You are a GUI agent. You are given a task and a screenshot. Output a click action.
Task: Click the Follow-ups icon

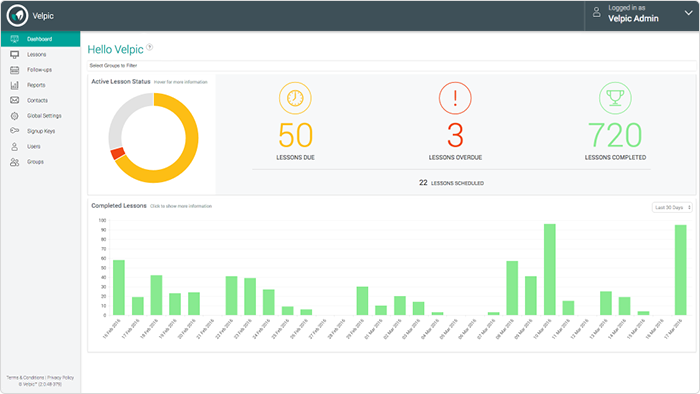(x=14, y=70)
